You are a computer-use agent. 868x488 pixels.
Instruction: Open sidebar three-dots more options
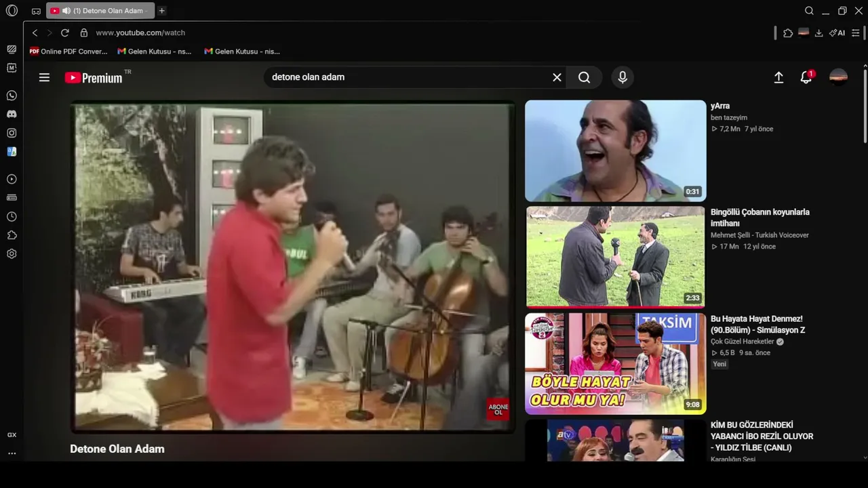pyautogui.click(x=12, y=453)
